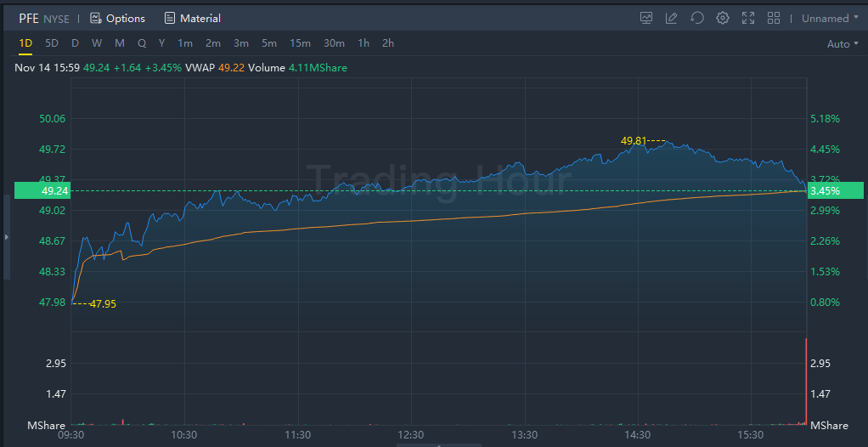The height and width of the screenshot is (447, 868).
Task: Select the 1D timeframe tab
Action: click(x=25, y=43)
